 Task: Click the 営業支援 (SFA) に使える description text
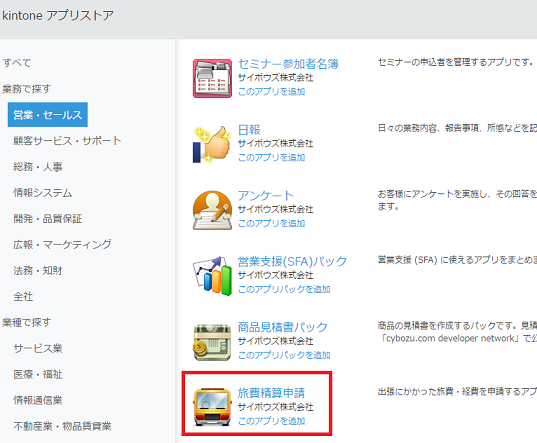pos(457,260)
